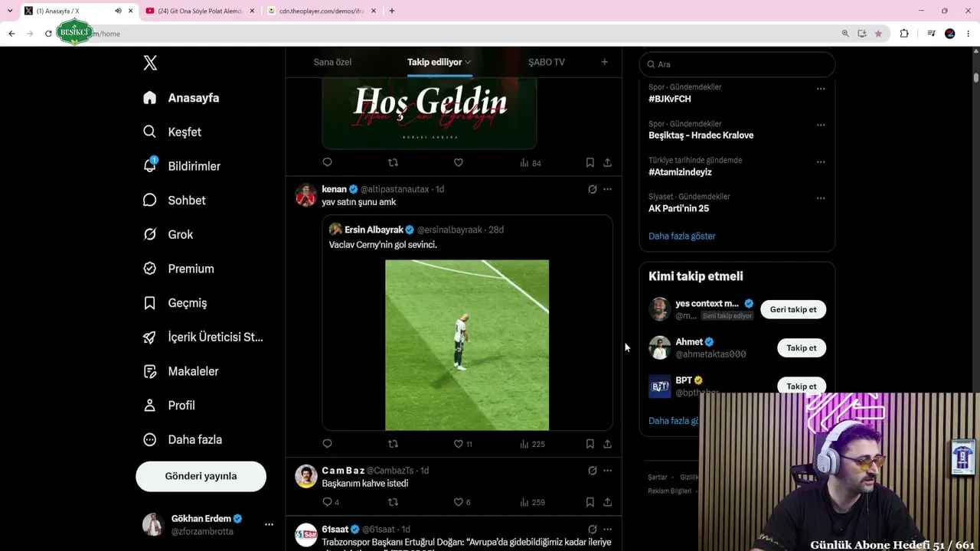Open more options on CamBaz's post
The image size is (980, 551).
(607, 471)
